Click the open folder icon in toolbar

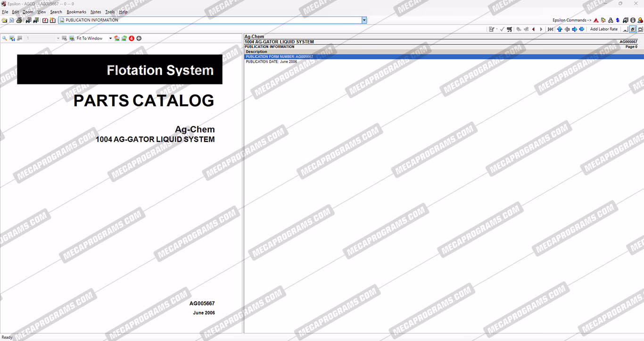coord(4,20)
